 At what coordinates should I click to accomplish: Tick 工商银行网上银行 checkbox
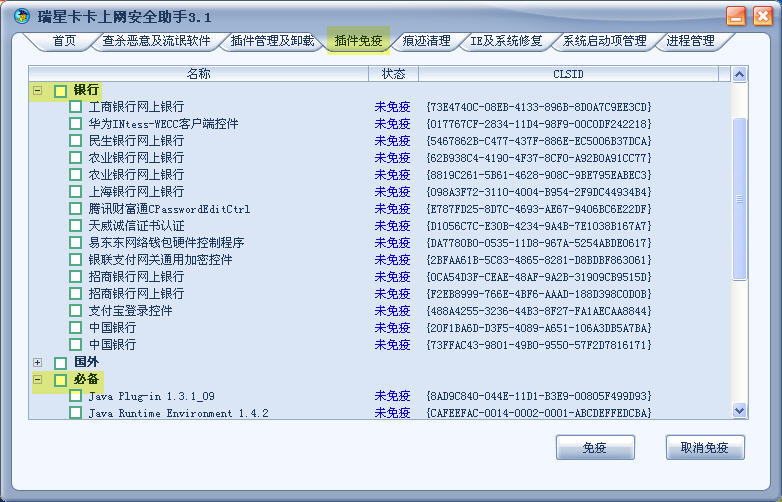[75, 106]
